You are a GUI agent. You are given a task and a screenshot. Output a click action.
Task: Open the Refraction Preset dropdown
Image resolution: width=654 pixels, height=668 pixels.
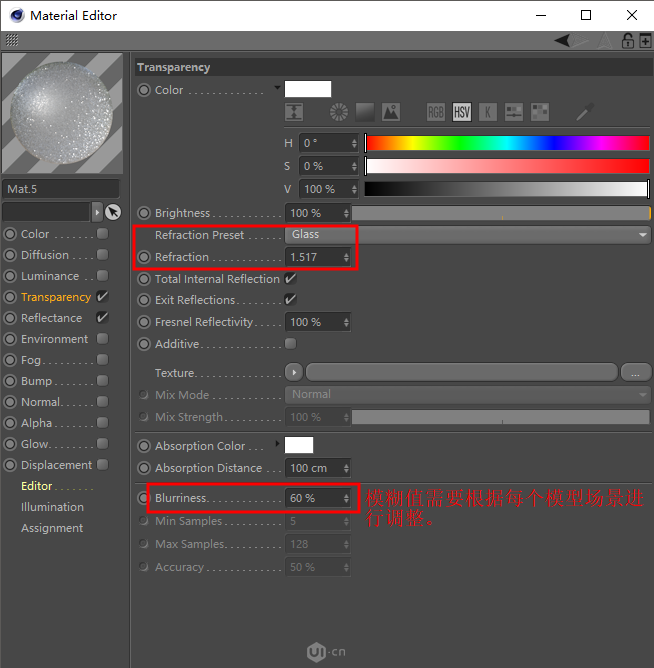pos(467,235)
